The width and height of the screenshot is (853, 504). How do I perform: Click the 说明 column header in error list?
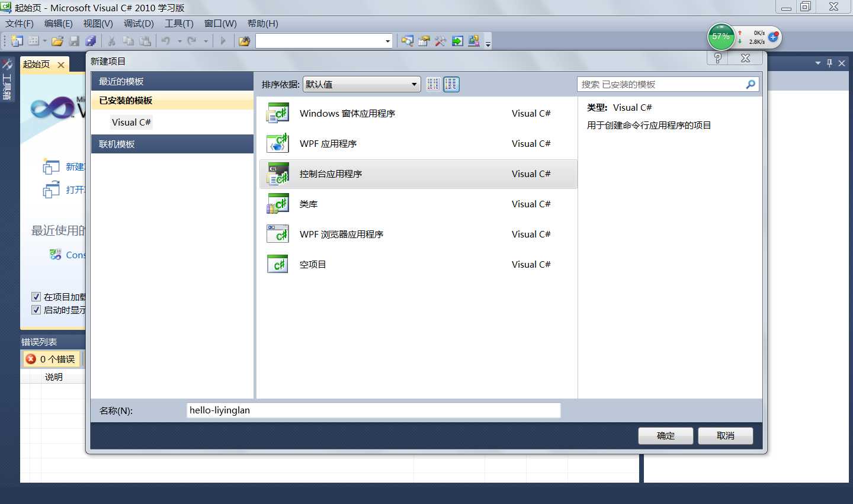pos(53,377)
